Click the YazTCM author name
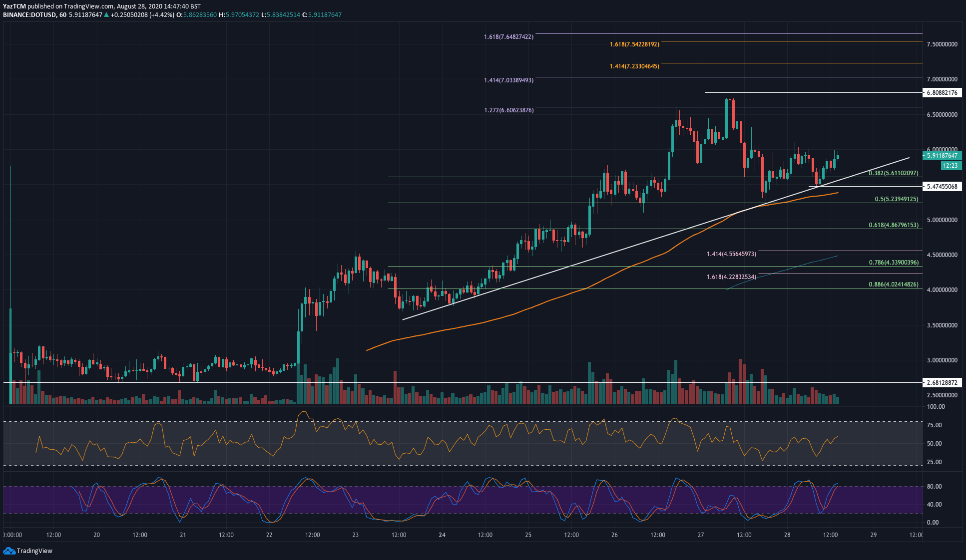Viewport: 966px width, 560px height. coord(14,6)
